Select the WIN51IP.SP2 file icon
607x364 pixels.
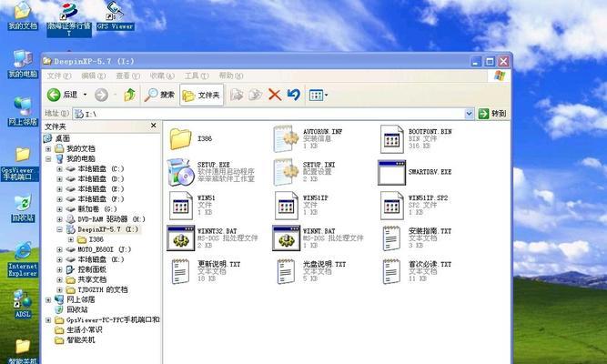coord(391,206)
